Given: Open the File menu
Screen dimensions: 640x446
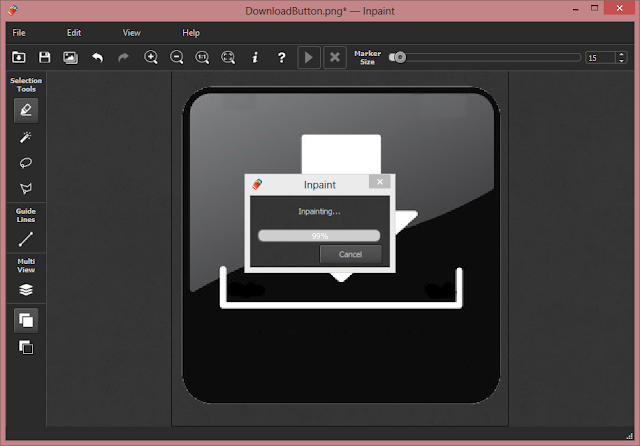Looking at the screenshot, I should click(x=19, y=33).
